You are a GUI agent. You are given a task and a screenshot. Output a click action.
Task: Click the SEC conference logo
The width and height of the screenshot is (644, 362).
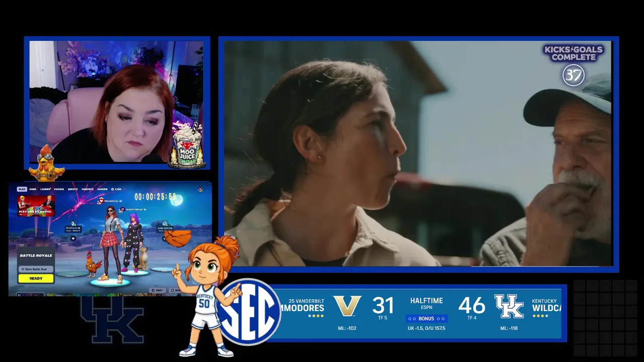pos(250,312)
